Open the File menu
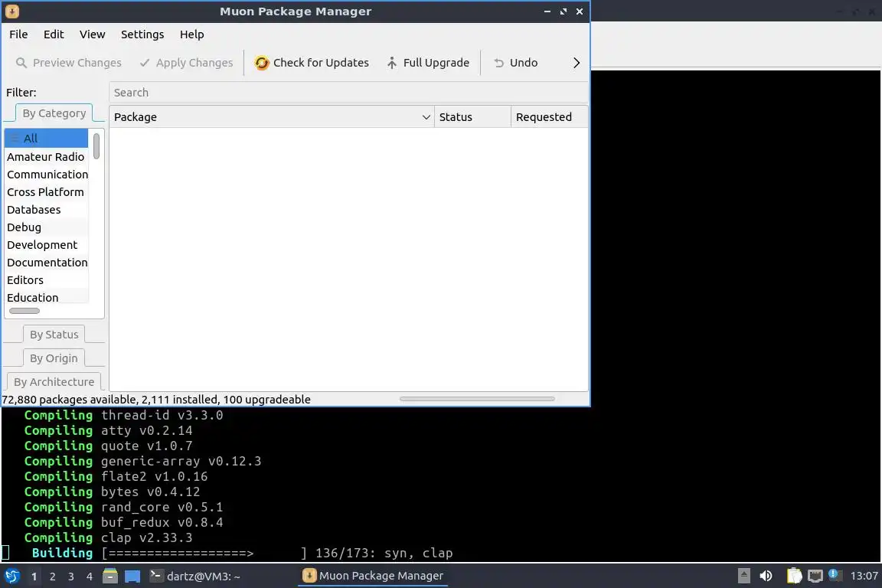882x588 pixels. 18,34
